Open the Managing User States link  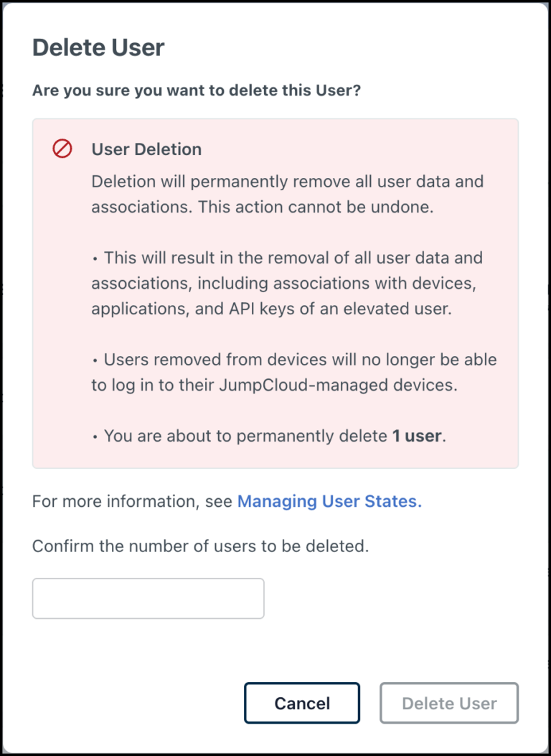329,501
